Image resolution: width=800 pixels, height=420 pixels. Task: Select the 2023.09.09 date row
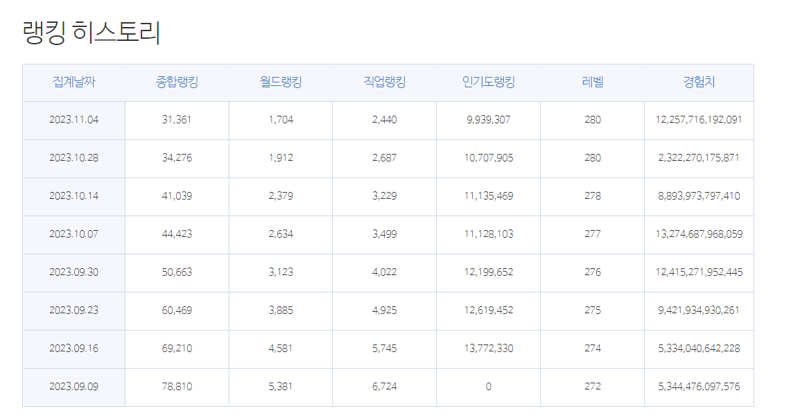click(x=388, y=387)
